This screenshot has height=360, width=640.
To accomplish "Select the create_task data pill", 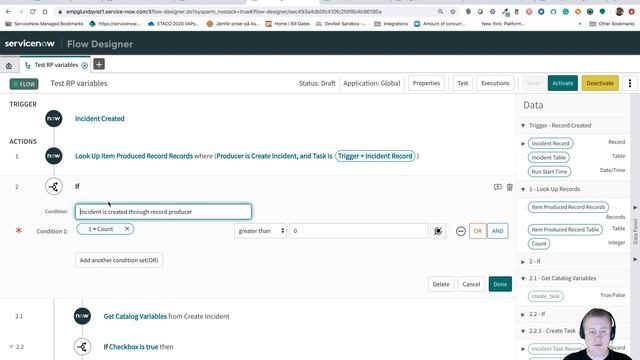I will [x=545, y=296].
